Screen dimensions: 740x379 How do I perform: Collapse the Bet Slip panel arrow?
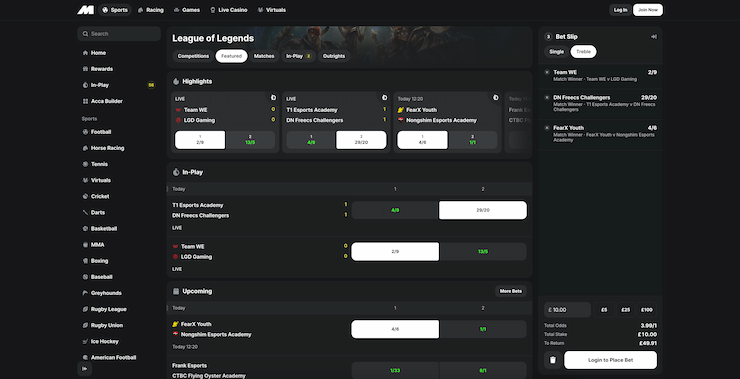tap(654, 36)
